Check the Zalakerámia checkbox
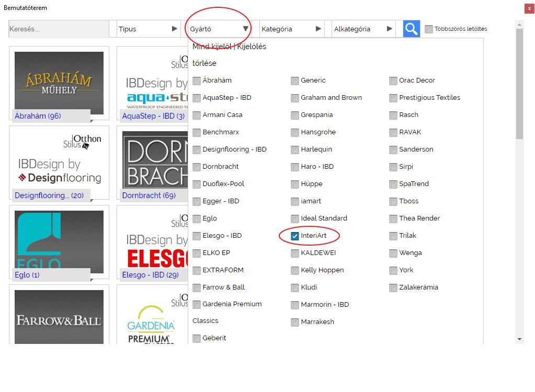535x392 pixels. point(393,287)
